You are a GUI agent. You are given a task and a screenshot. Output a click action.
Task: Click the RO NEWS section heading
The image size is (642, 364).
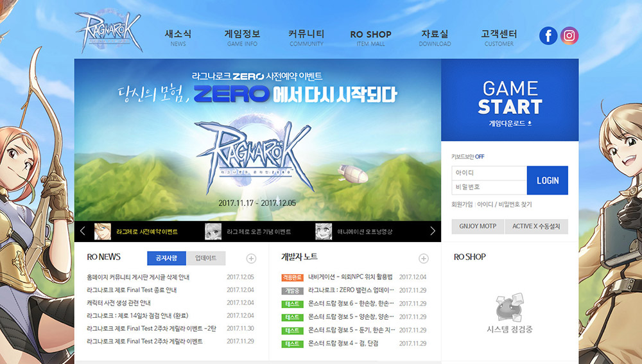103,257
